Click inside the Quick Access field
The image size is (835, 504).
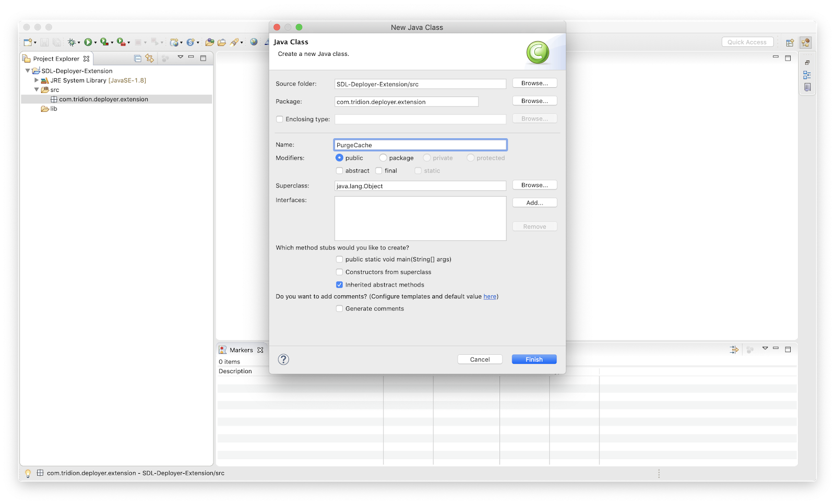(x=747, y=42)
